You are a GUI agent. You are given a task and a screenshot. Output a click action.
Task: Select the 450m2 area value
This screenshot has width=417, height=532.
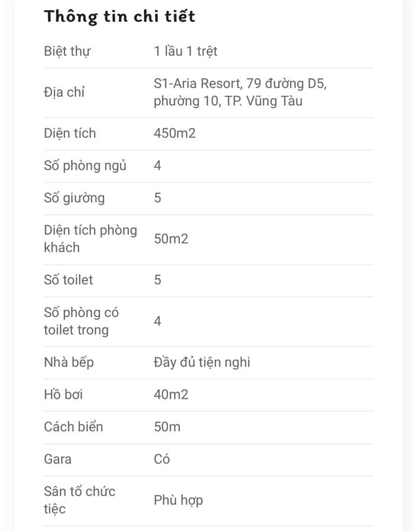coord(174,133)
